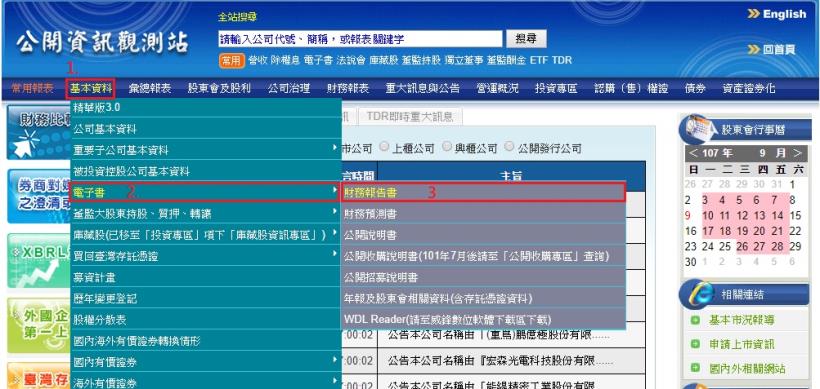Open the 彙總報表 menu
820x389 pixels.
(150, 89)
